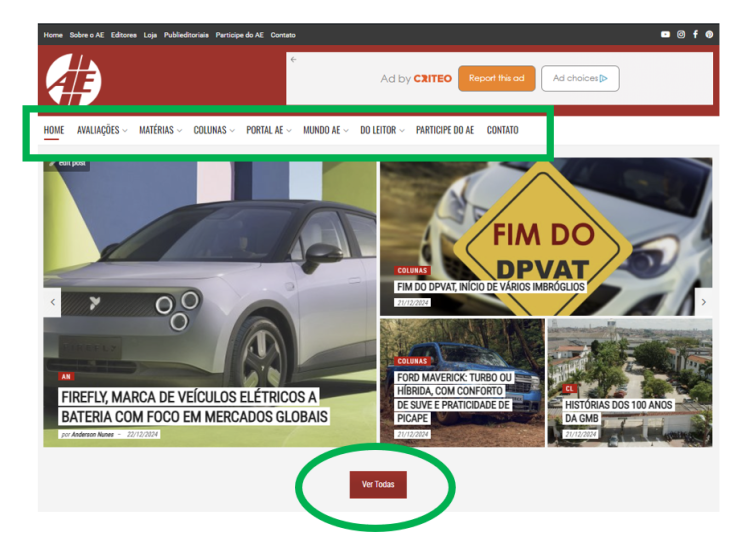750x536 pixels.
Task: Open the Firefly electric vehicles article headline
Action: [188, 406]
